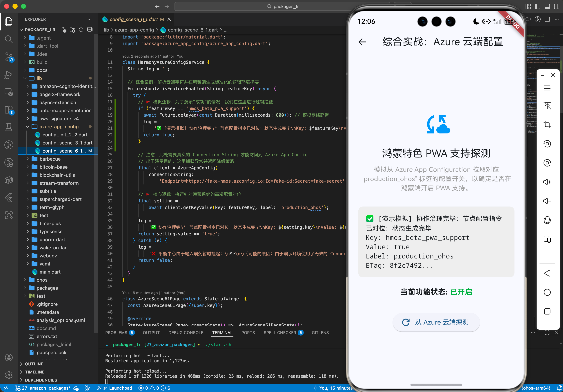Viewport: 563px width, 392px height.
Task: Open the Testing beaker panel
Action: pyautogui.click(x=9, y=127)
